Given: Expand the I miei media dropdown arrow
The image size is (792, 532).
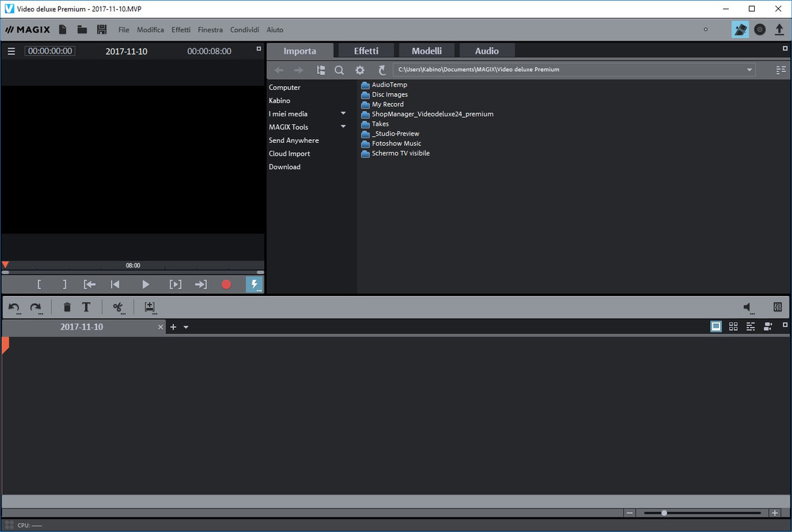Looking at the screenshot, I should pos(343,114).
